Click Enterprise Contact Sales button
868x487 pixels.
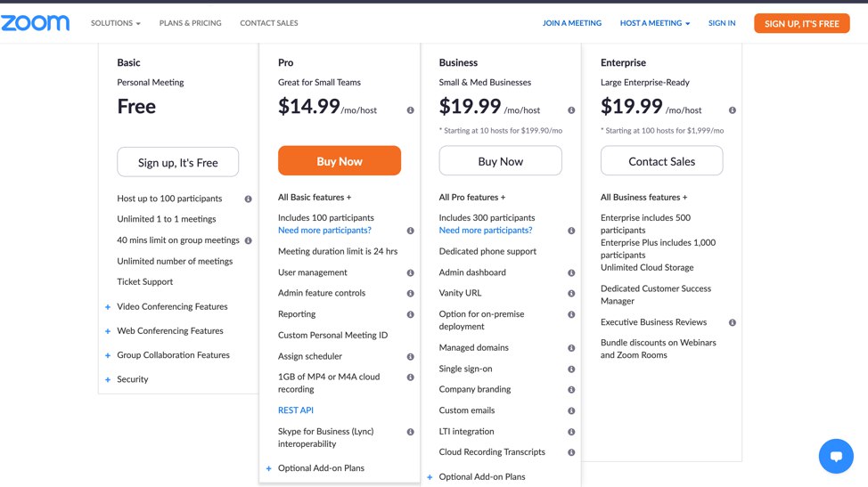661,161
